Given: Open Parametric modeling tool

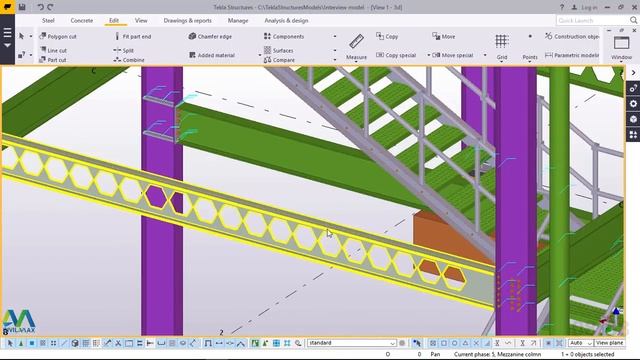Looking at the screenshot, I should click(572, 55).
